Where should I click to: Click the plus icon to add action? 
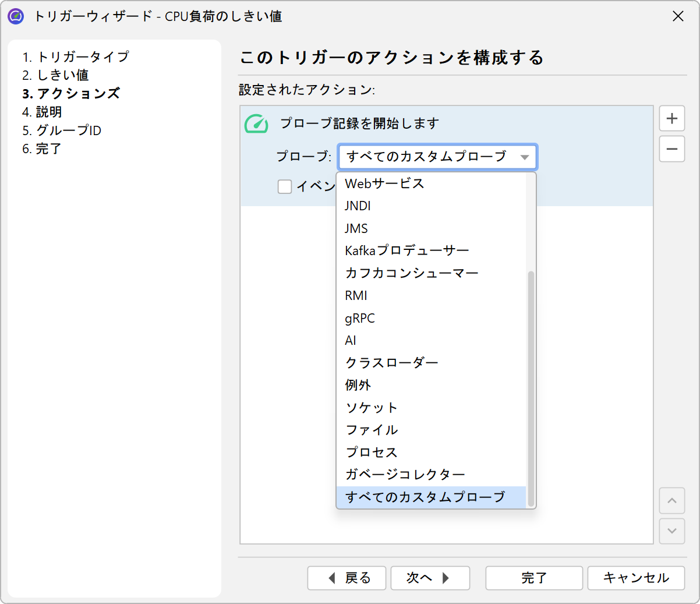click(671, 118)
